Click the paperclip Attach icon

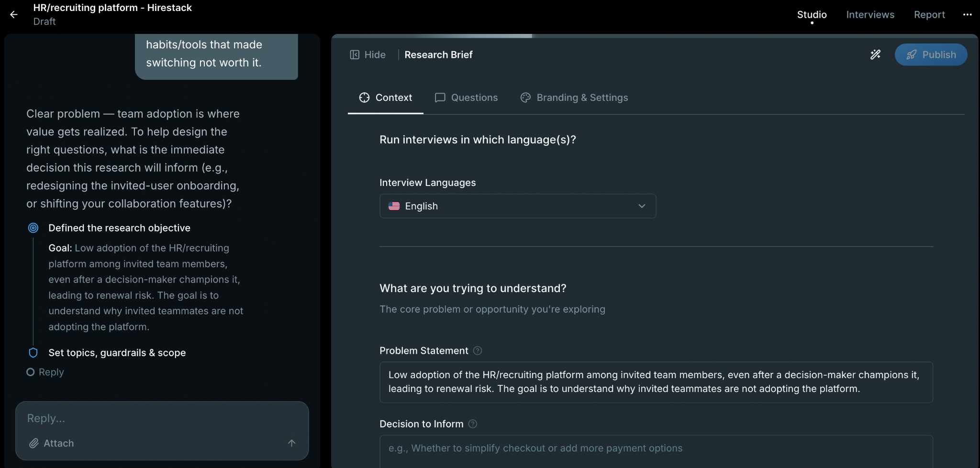(34, 443)
